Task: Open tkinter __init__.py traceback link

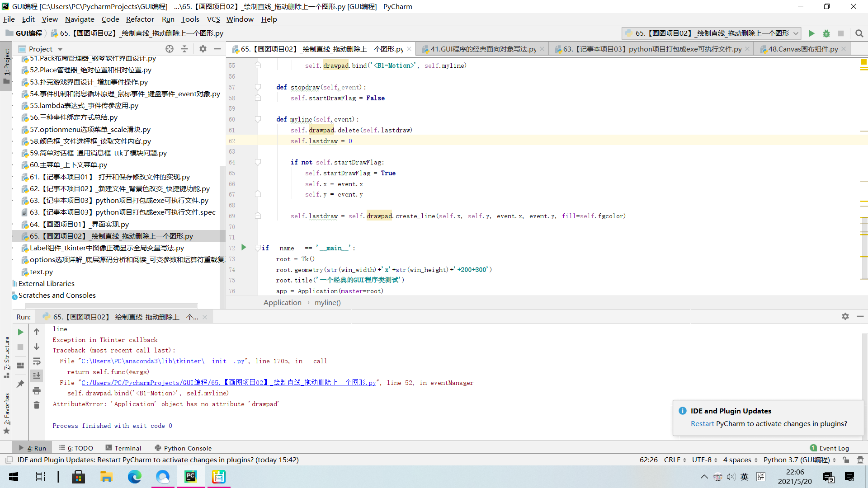Action: click(x=163, y=361)
